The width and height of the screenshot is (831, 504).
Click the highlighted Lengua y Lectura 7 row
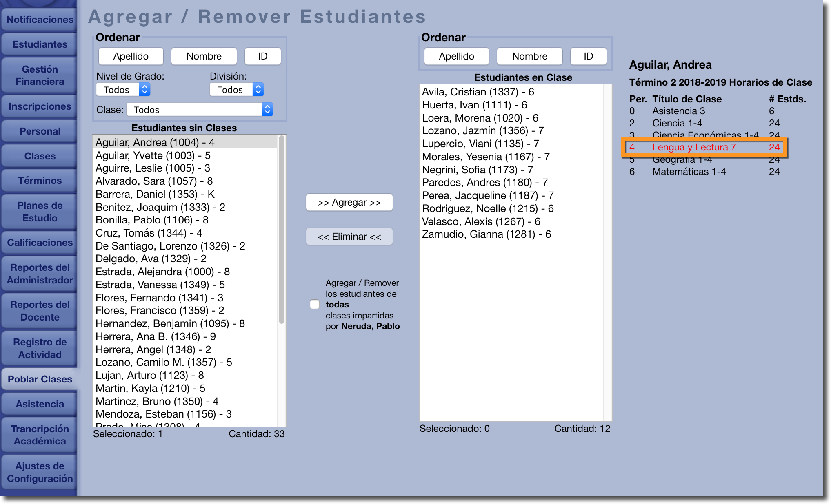coord(693,147)
